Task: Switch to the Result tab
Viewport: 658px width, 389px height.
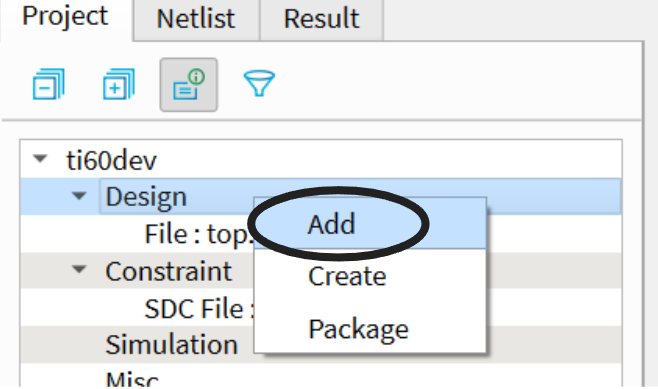Action: coord(321,18)
